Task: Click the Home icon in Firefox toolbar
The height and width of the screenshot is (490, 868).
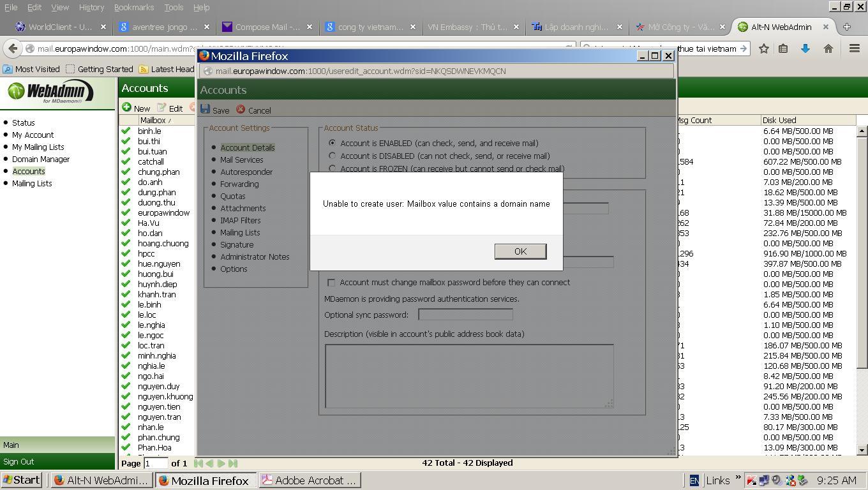Action: [828, 48]
